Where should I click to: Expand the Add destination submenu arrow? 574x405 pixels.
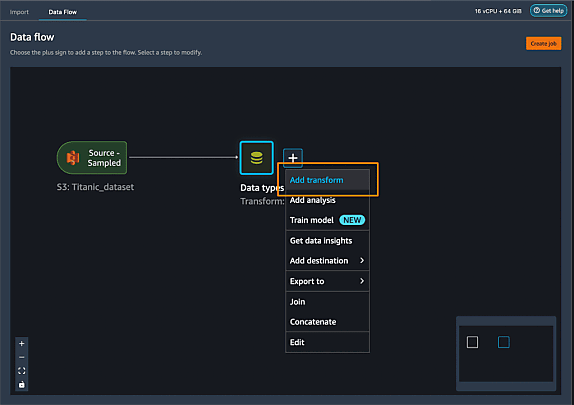pyautogui.click(x=362, y=260)
